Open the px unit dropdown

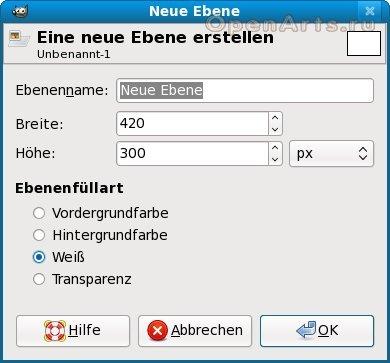point(332,154)
